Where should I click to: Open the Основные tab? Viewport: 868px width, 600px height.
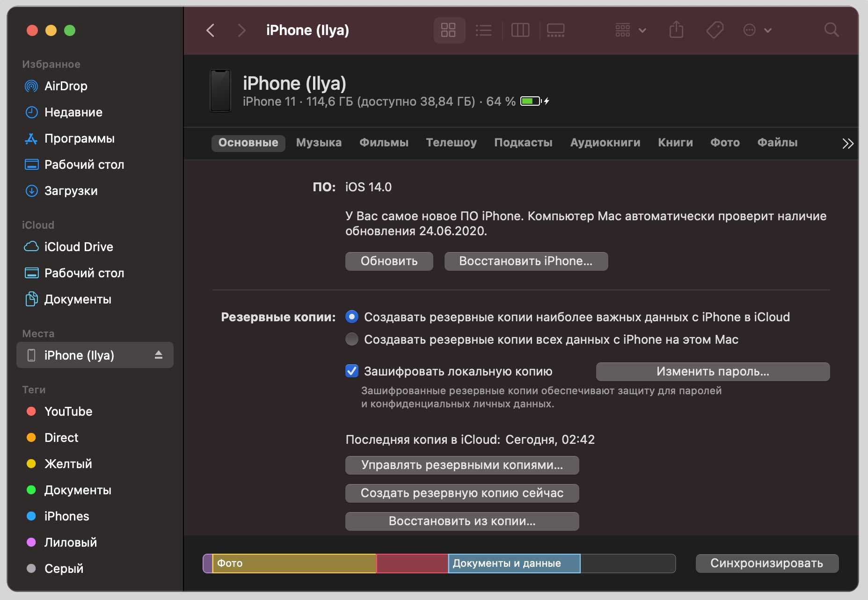[x=248, y=143]
